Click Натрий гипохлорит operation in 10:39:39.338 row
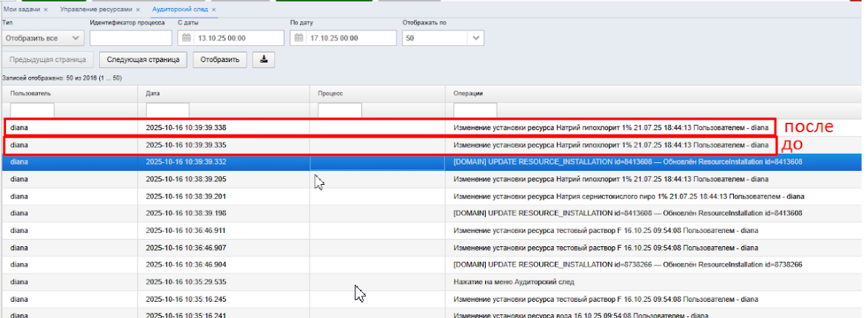Screen dimensions: 868x318 [x=611, y=128]
